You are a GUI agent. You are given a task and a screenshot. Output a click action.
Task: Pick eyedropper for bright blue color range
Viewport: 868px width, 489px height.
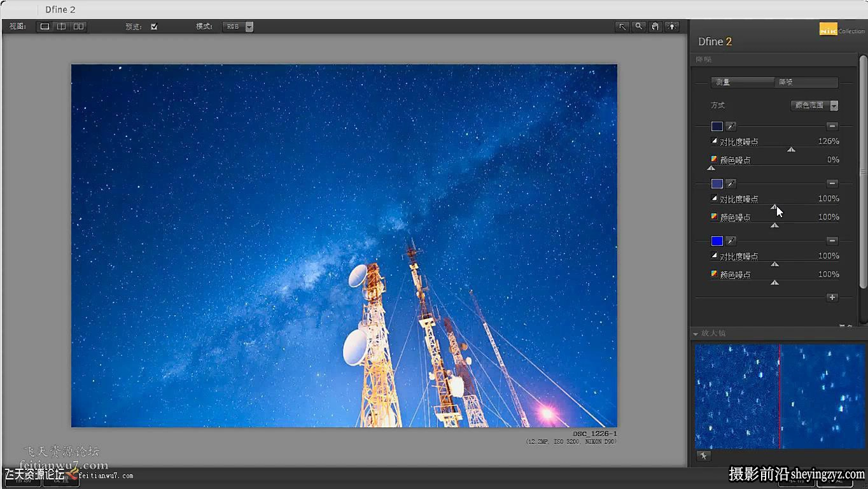tap(731, 241)
